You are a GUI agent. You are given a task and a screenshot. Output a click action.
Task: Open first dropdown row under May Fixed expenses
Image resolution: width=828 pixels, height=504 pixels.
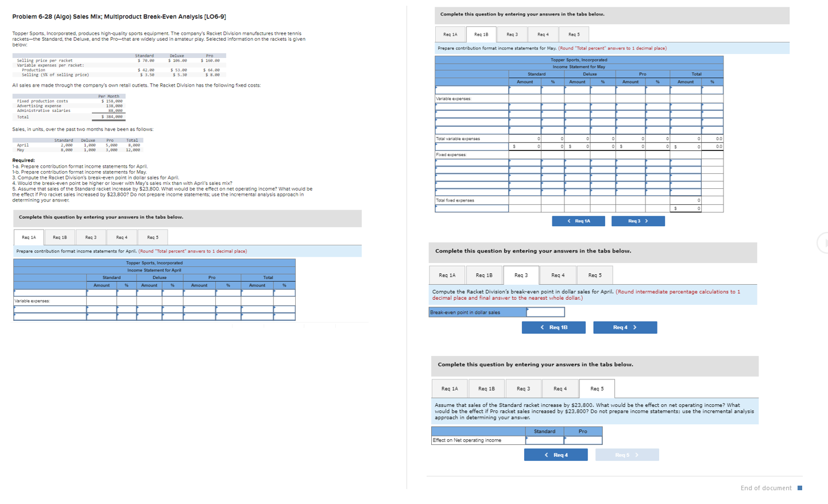pos(471,162)
